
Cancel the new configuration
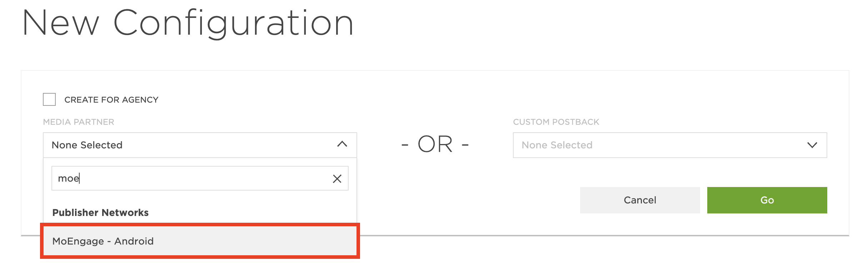click(x=639, y=200)
